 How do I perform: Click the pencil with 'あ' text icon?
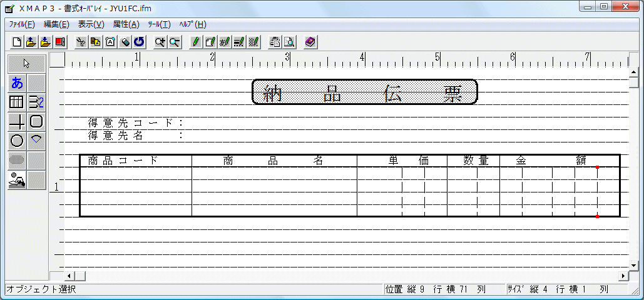225,41
